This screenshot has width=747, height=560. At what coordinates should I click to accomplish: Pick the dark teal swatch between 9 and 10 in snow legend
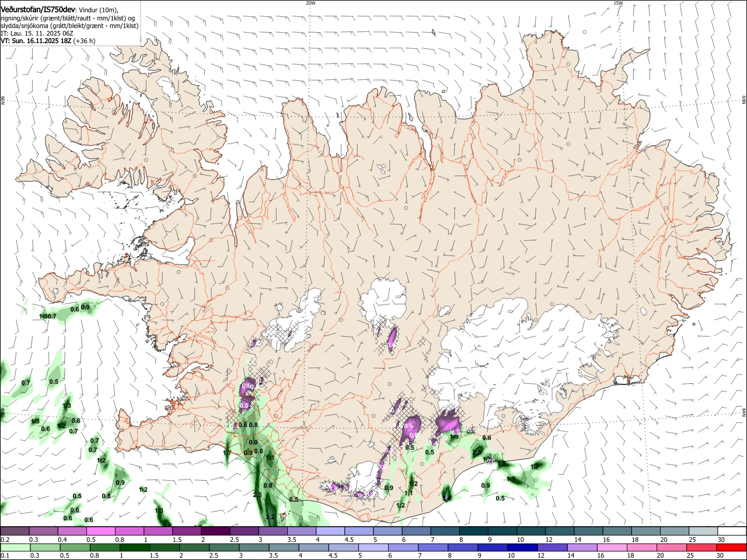[502, 531]
